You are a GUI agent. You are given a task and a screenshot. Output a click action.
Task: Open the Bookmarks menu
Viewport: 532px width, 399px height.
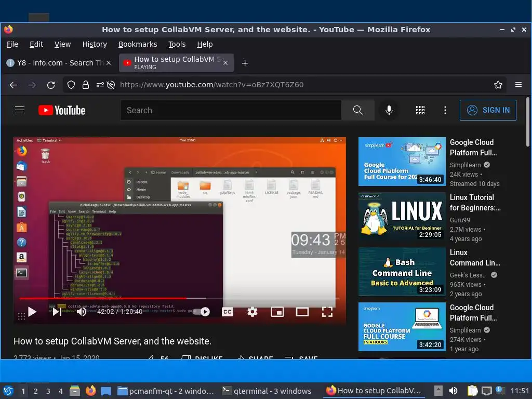pos(137,45)
